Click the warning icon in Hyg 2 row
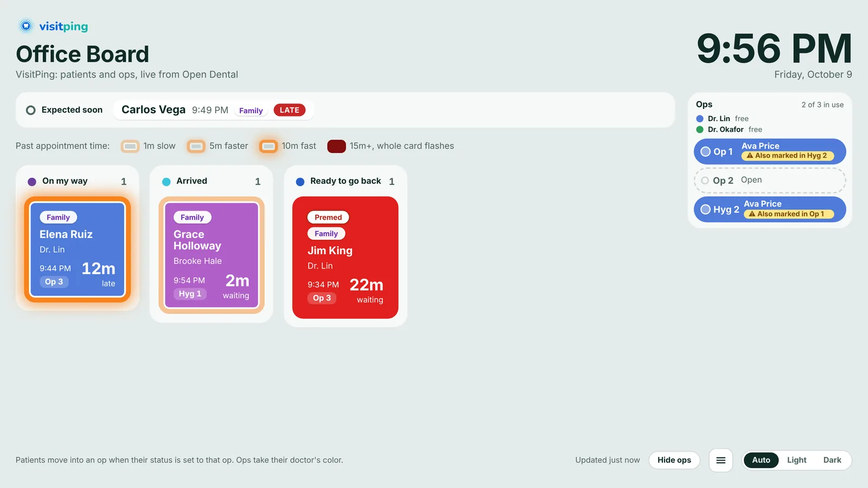The height and width of the screenshot is (488, 868). pyautogui.click(x=752, y=214)
